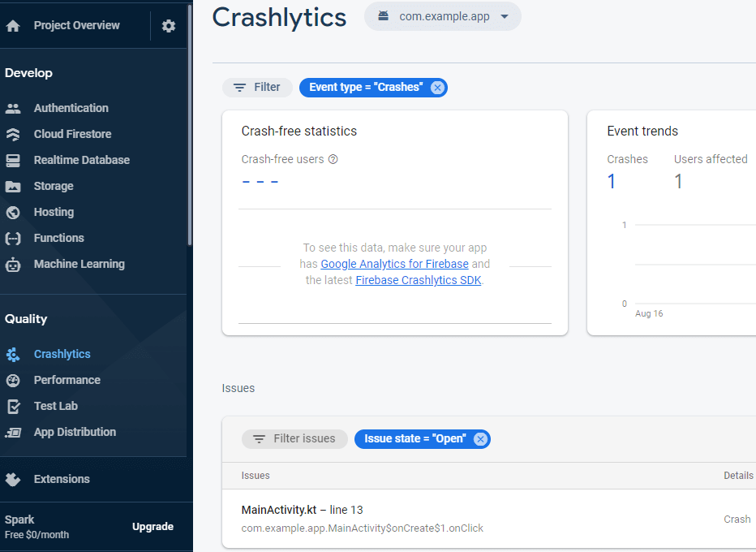Click the crash-free users help icon

point(333,159)
